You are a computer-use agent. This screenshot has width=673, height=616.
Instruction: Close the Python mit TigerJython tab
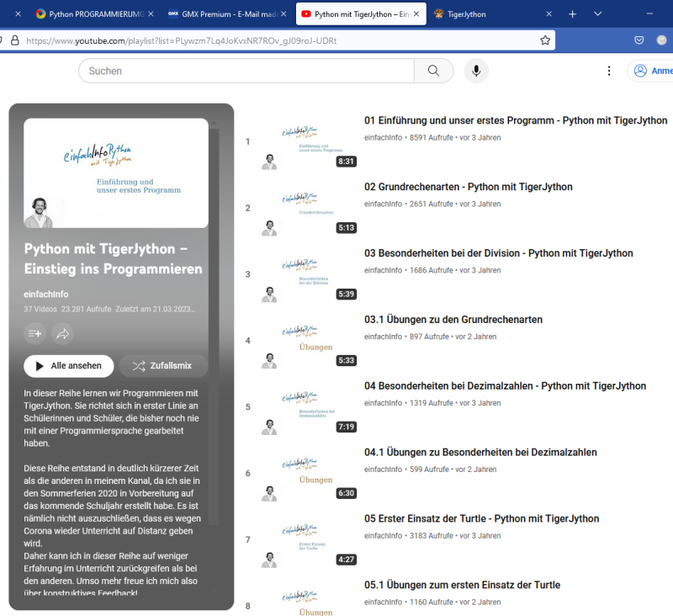tap(416, 14)
